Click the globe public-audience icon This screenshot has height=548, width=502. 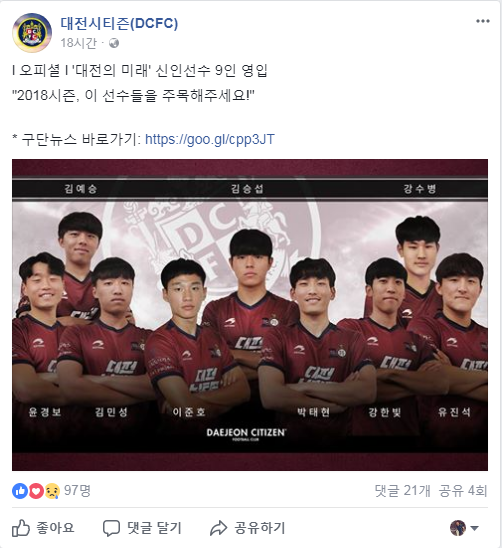(114, 43)
